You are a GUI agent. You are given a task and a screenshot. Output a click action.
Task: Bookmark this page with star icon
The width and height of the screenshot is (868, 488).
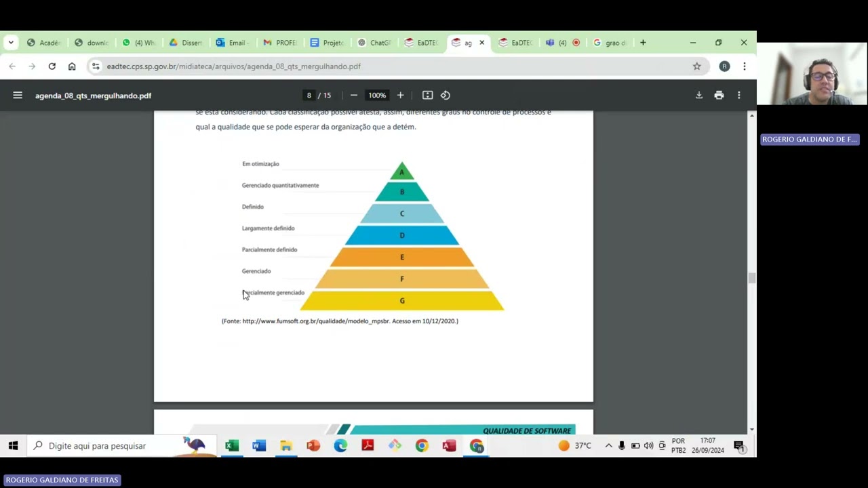click(x=696, y=66)
